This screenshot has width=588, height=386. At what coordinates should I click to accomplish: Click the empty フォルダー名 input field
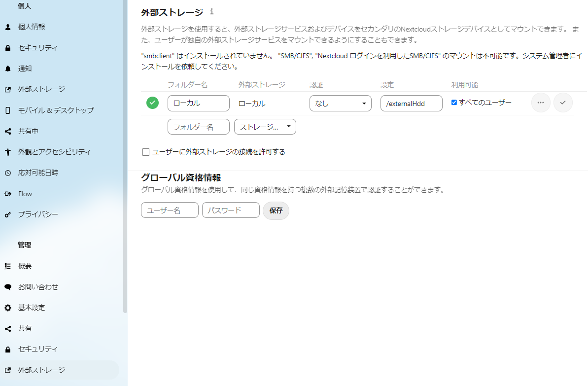tap(198, 127)
